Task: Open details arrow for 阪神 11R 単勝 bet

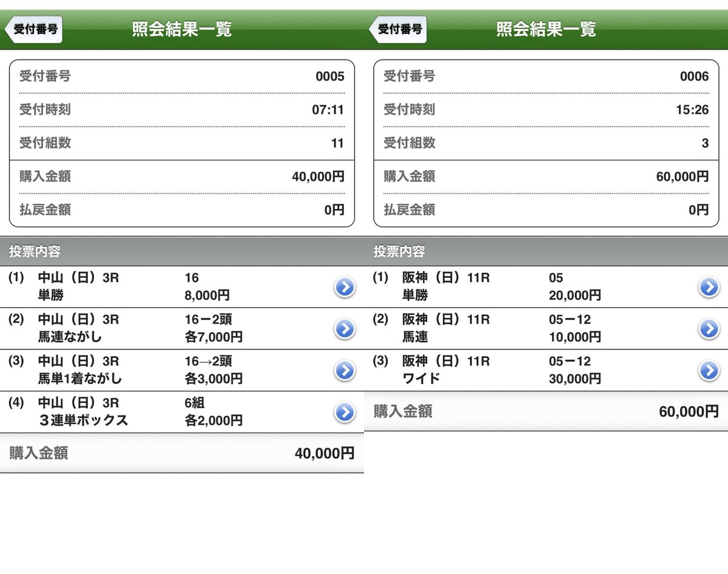Action: (709, 287)
